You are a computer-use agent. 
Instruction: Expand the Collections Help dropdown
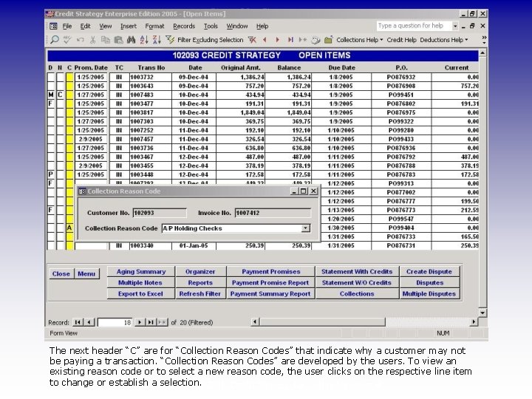click(381, 40)
